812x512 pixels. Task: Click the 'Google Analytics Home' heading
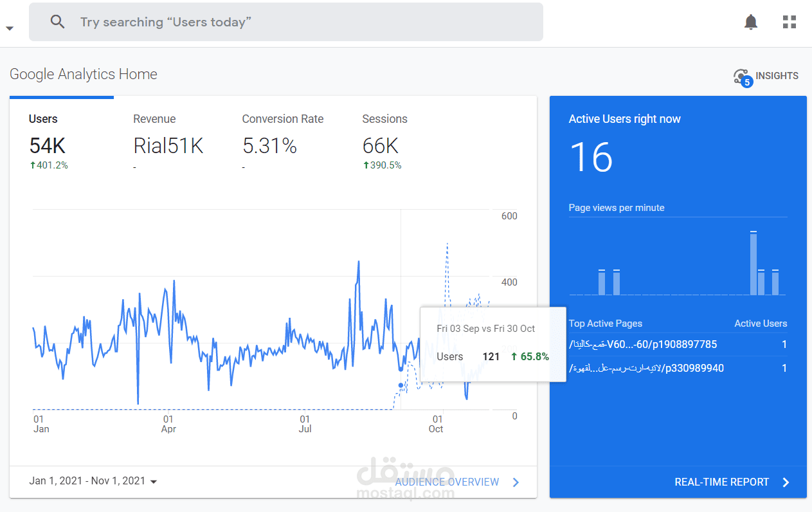[84, 74]
